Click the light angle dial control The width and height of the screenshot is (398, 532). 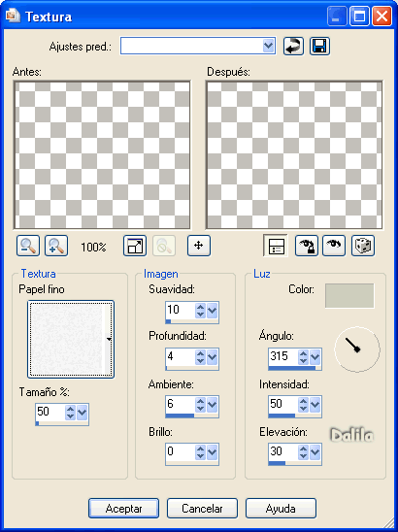point(357,349)
